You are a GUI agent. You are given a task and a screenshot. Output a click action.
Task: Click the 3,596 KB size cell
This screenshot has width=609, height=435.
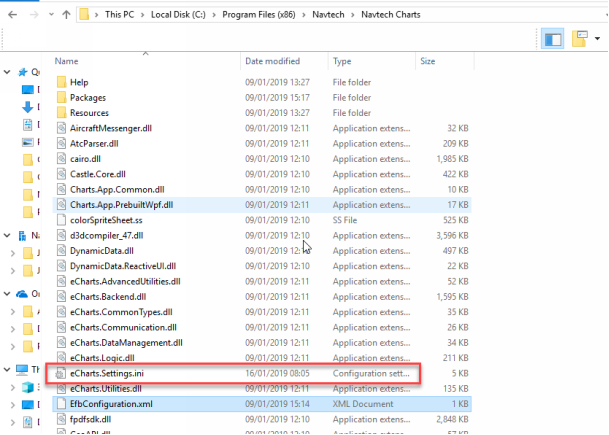point(452,235)
